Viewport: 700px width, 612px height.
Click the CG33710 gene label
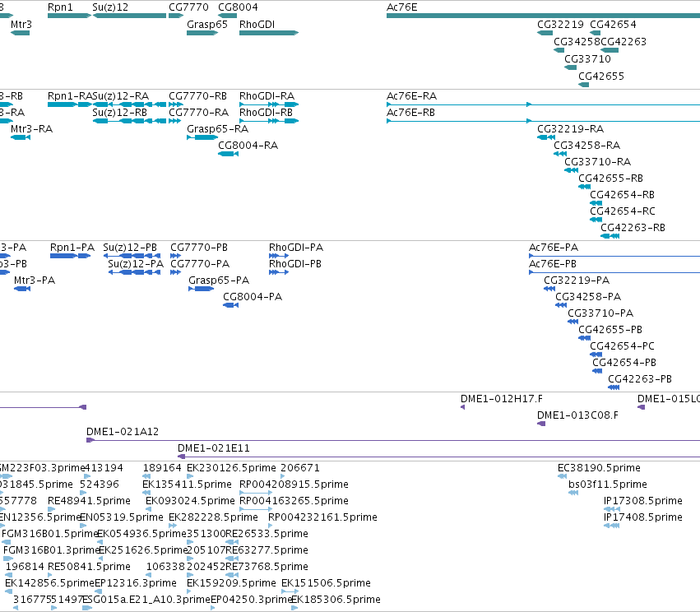587,59
